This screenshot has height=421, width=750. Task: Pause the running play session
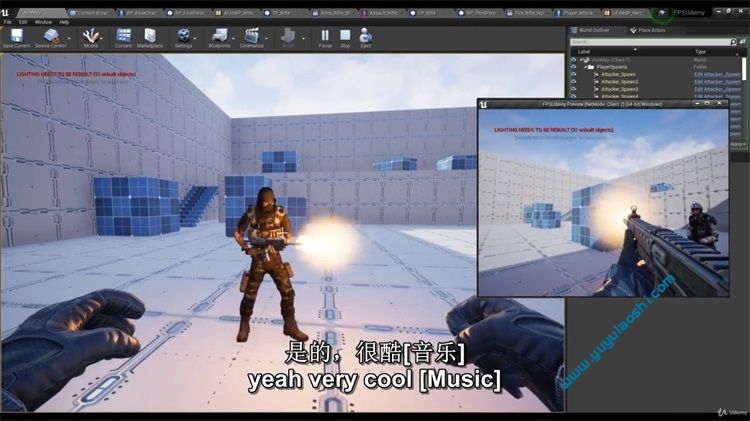pos(325,35)
